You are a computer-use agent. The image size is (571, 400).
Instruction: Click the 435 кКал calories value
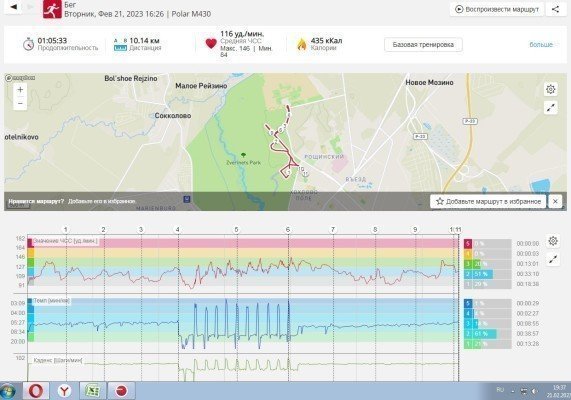(326, 40)
